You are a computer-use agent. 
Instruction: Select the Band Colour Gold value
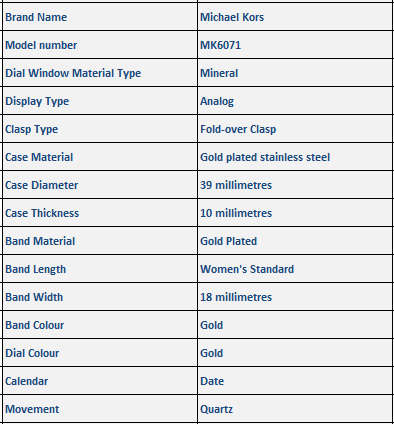pos(211,325)
